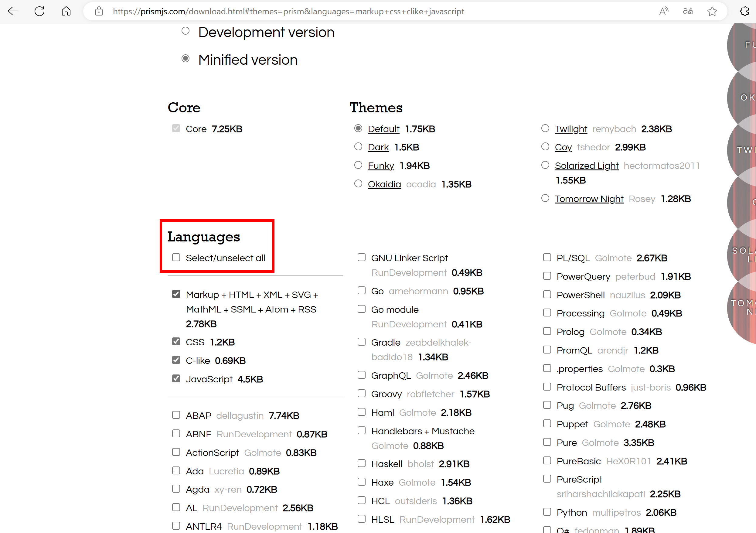Screen dimensions: 756x533
Task: Uncheck the CSS language checkbox
Action: 176,341
